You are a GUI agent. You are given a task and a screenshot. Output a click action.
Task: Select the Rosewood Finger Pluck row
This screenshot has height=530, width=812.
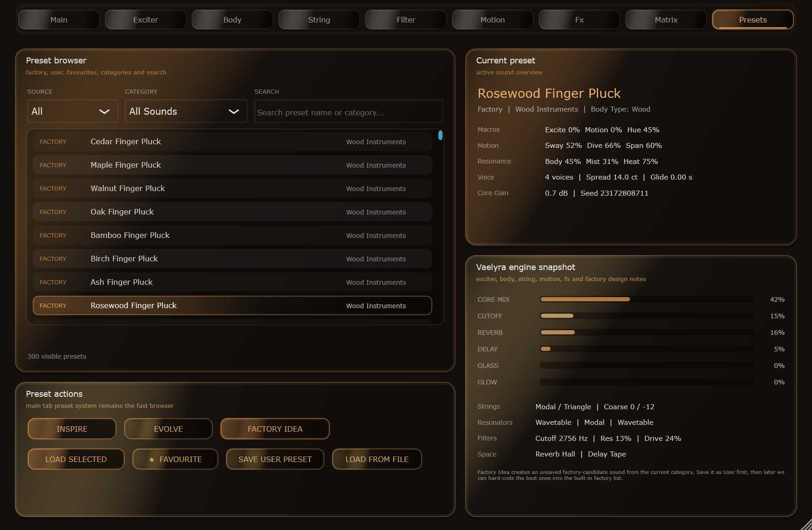coord(232,305)
